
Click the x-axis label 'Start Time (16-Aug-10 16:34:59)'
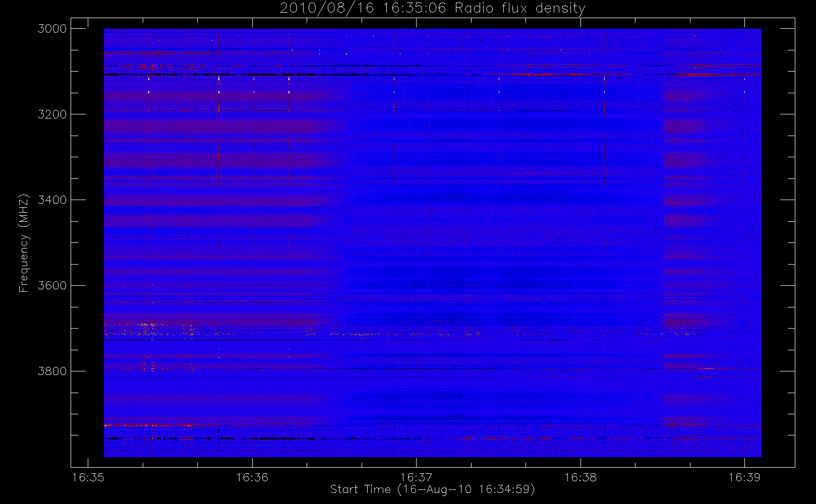click(x=432, y=489)
